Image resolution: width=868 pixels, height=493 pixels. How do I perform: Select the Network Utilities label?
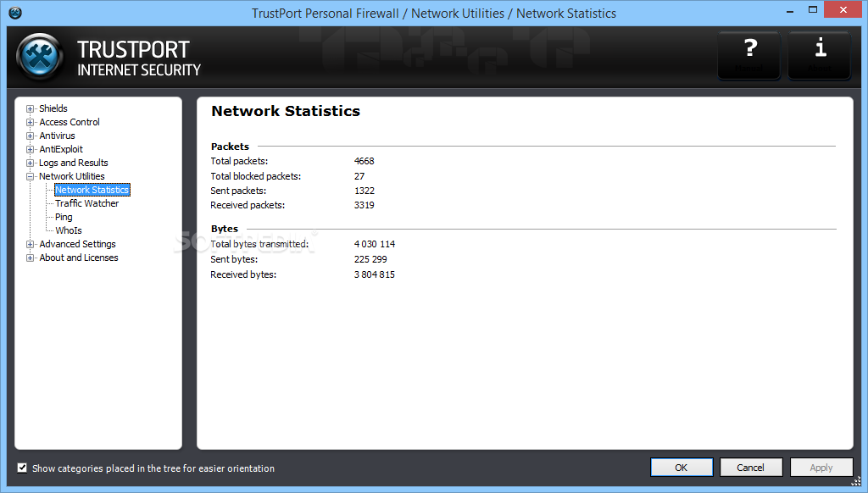tap(71, 176)
